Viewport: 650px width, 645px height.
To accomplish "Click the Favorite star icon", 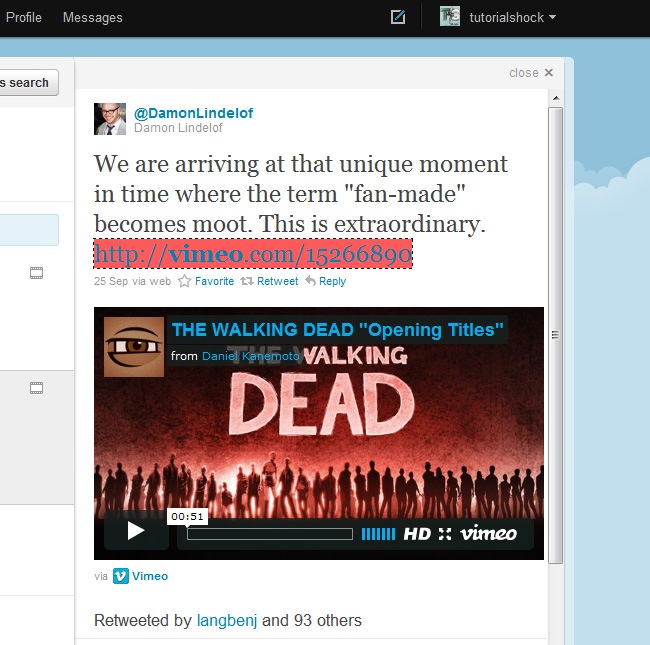I will [x=184, y=281].
